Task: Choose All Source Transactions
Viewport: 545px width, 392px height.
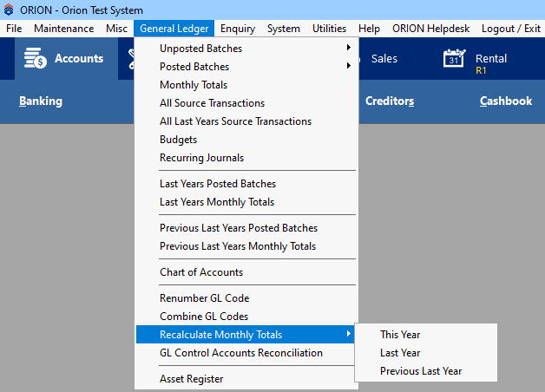Action: [246, 103]
